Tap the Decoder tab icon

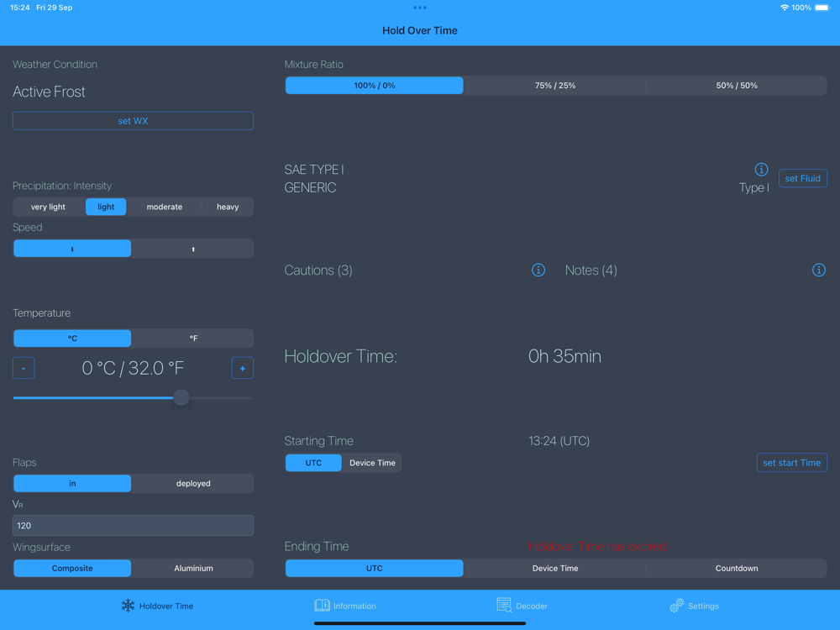click(504, 606)
